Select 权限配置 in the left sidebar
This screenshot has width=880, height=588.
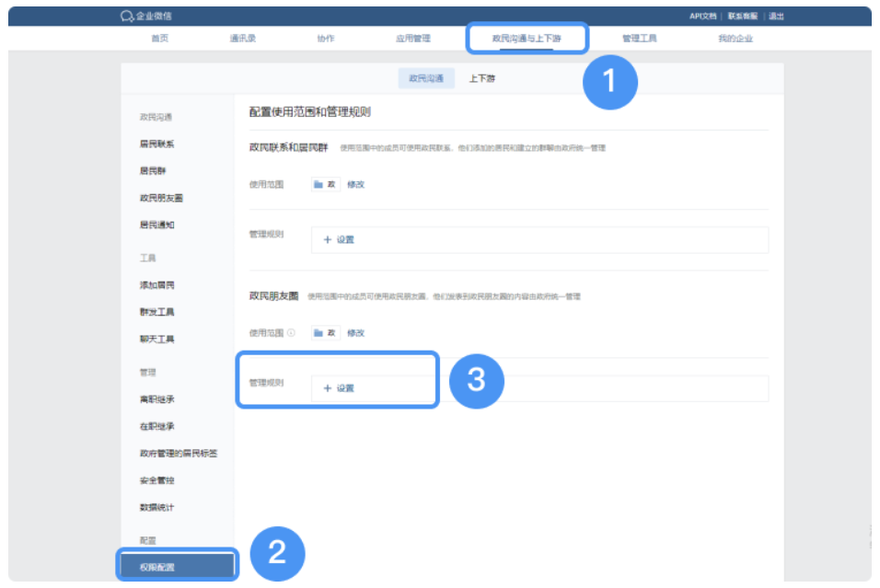click(156, 567)
